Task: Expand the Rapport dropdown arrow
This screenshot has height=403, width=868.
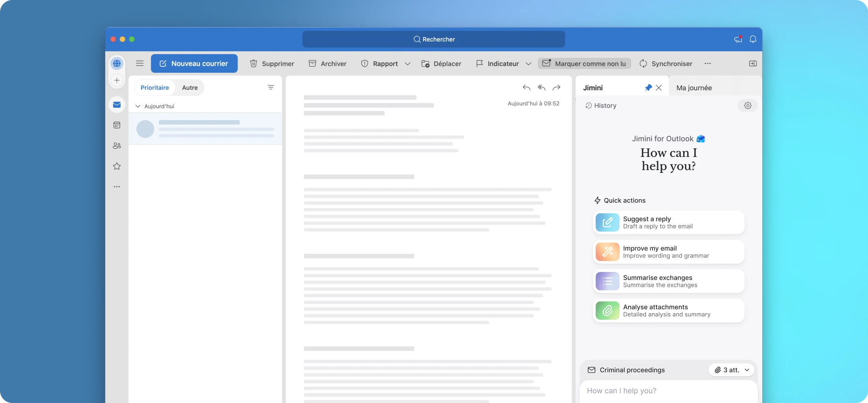Action: [408, 64]
